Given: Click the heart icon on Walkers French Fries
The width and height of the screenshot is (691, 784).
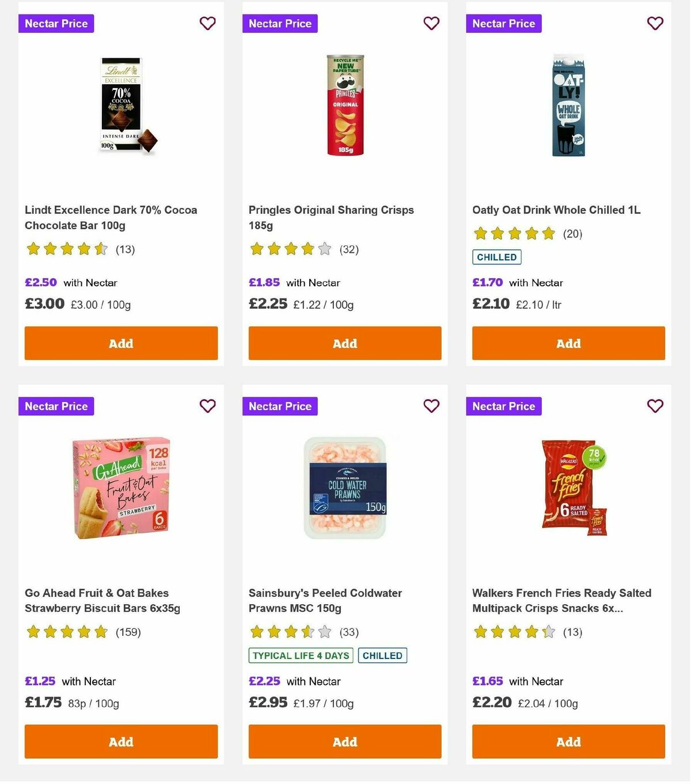Looking at the screenshot, I should 655,406.
